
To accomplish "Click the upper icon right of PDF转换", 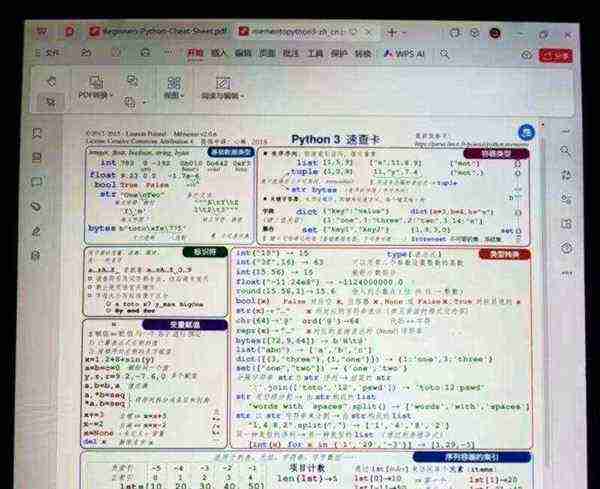I will tap(132, 80).
